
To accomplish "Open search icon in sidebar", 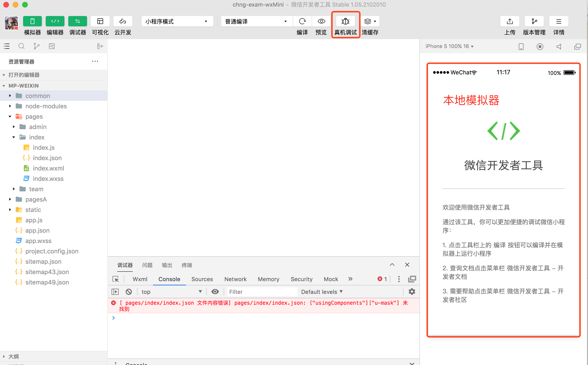I will [21, 46].
